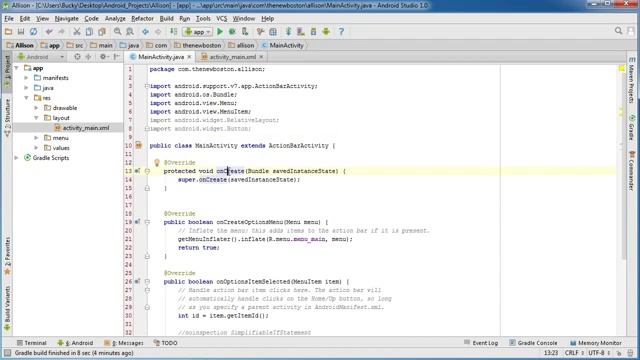Open the File menu

point(9,19)
